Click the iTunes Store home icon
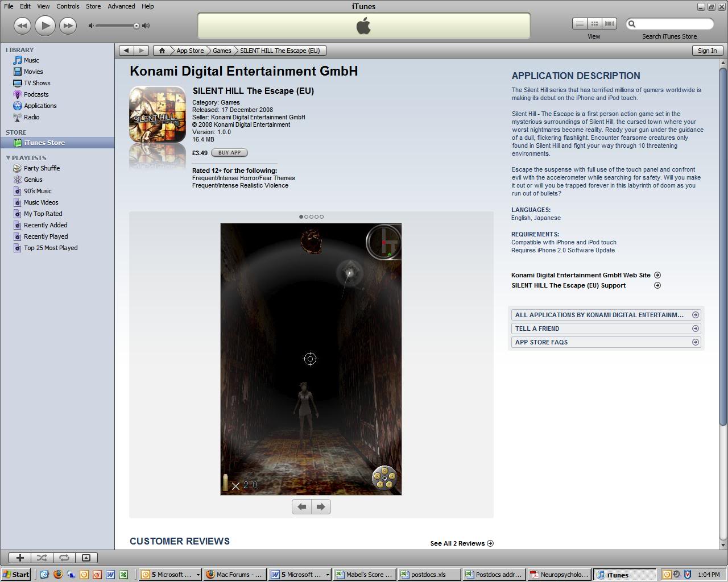728x582 pixels. (x=162, y=51)
